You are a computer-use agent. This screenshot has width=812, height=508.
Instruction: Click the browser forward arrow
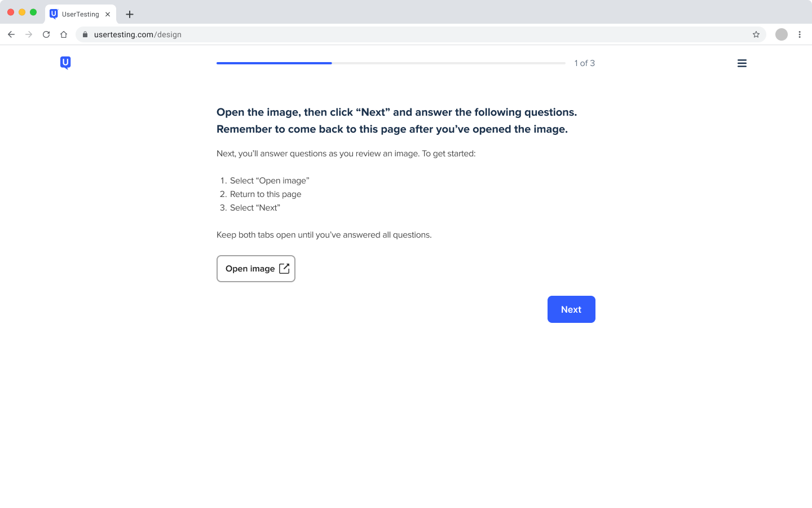click(x=29, y=34)
